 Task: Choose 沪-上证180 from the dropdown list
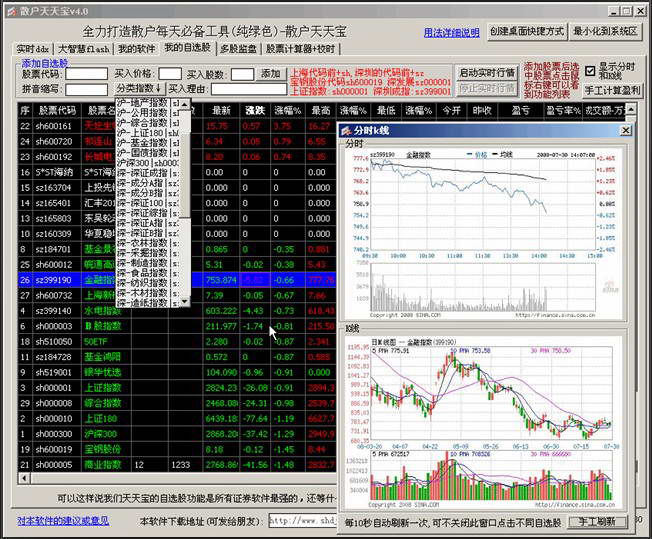click(x=148, y=133)
